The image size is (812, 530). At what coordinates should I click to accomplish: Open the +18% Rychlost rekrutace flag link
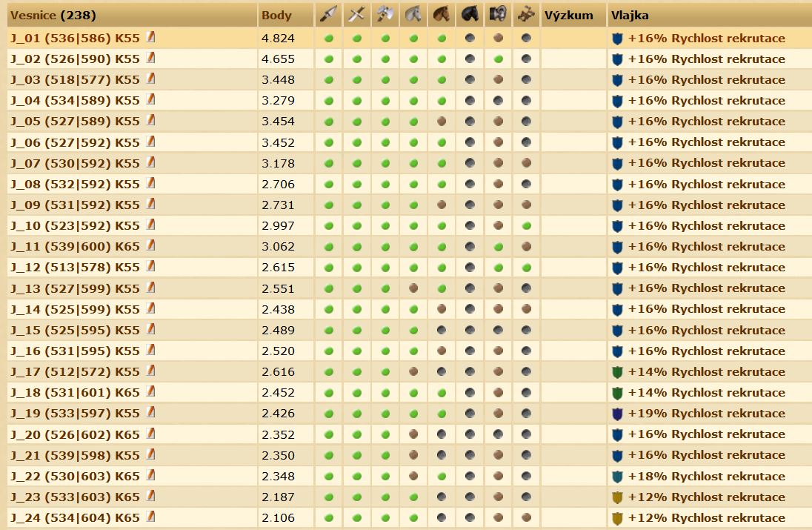pos(706,476)
